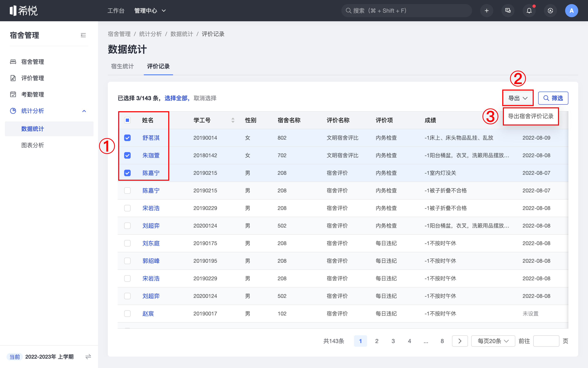
Task: Sort by 学工号 column arrows
Action: coord(233,120)
